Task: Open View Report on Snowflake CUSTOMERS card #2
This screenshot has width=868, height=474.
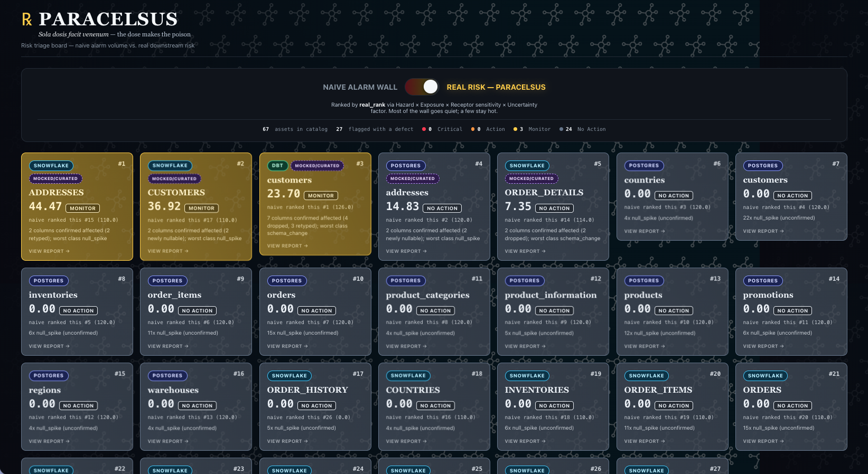Action: pyautogui.click(x=168, y=251)
